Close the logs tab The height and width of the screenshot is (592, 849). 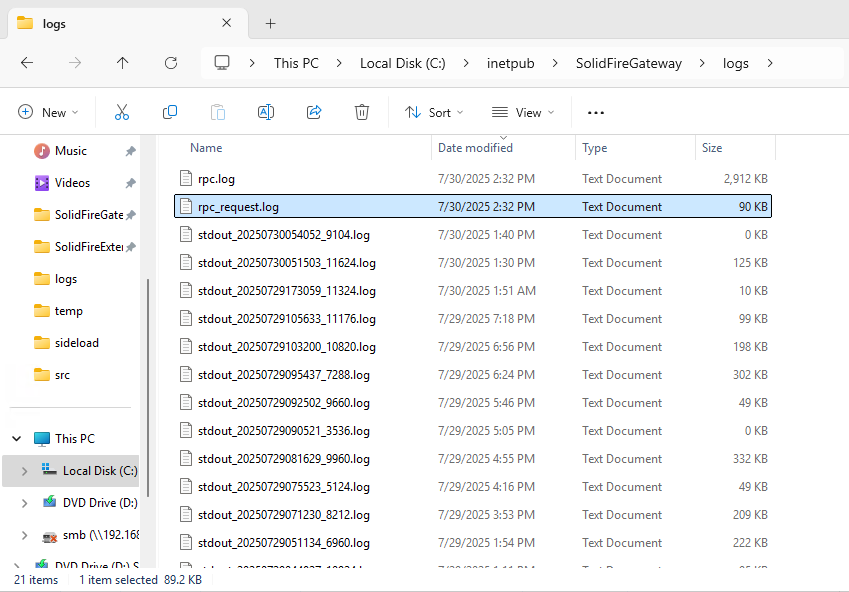[227, 23]
